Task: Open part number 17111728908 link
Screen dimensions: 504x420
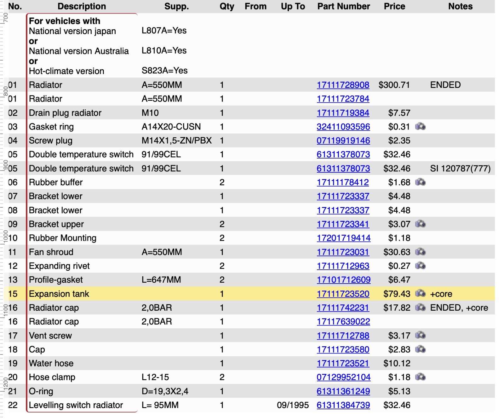Action: [x=343, y=85]
